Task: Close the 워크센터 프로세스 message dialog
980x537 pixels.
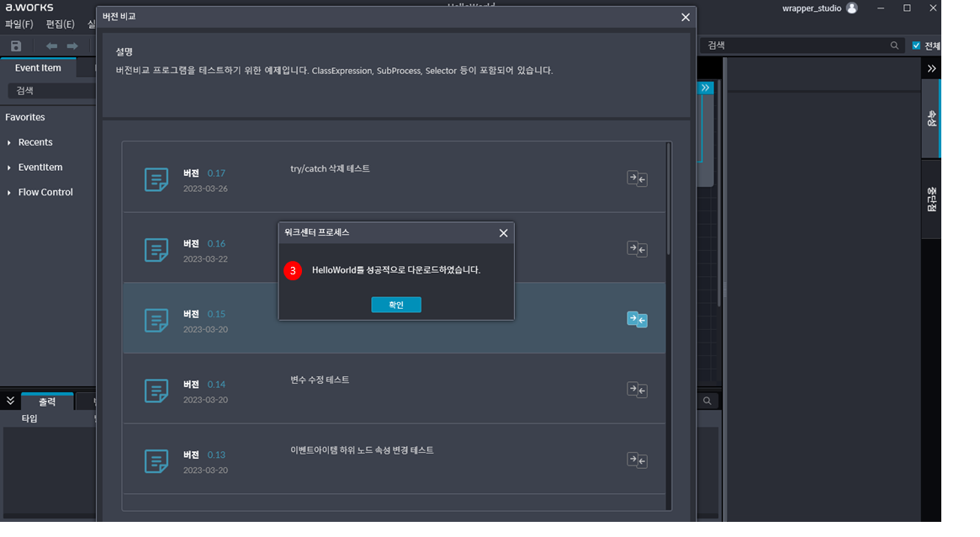Action: (503, 232)
